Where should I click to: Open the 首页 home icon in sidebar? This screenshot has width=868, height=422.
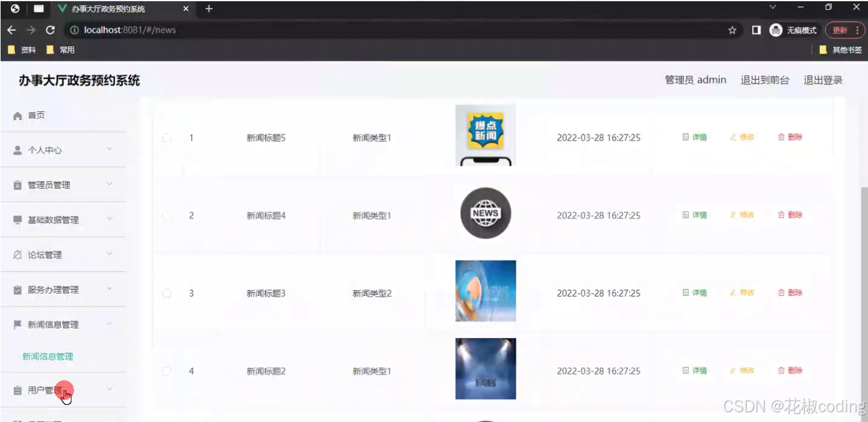(x=18, y=116)
